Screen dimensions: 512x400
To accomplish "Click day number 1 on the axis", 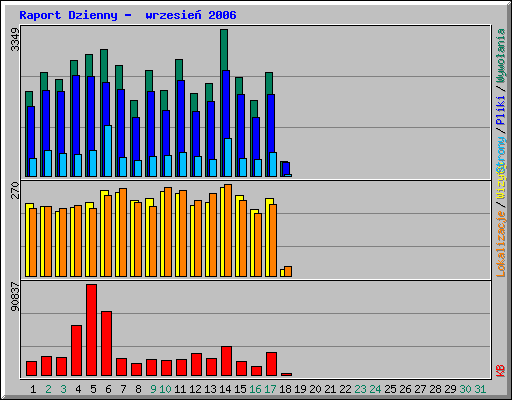I will (x=33, y=389).
